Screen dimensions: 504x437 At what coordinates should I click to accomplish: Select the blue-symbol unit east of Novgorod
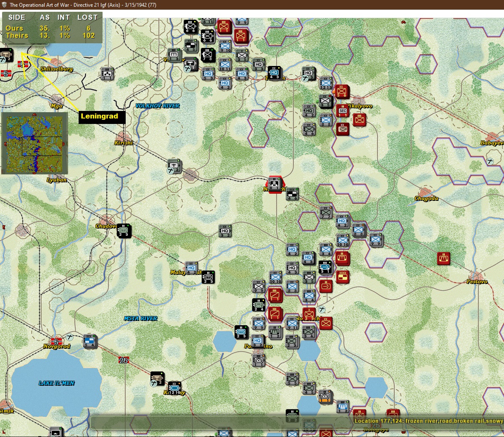point(90,341)
